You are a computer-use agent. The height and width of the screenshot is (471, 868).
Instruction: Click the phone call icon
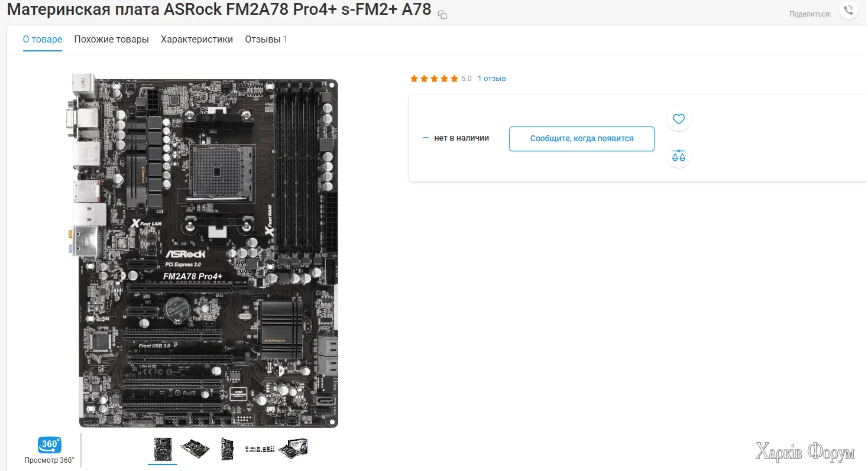[x=848, y=11]
